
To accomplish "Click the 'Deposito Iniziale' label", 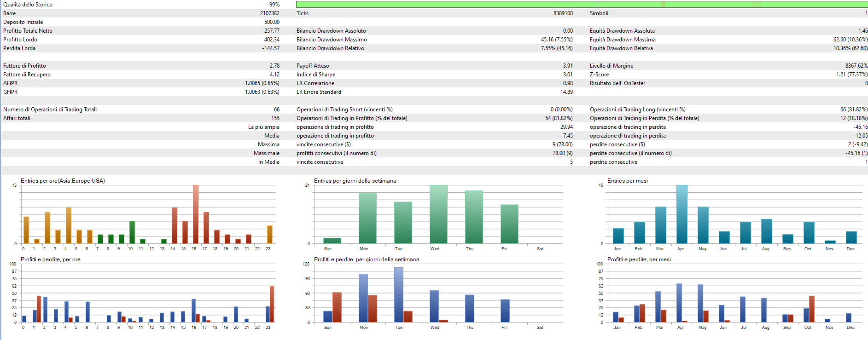I will pos(23,22).
